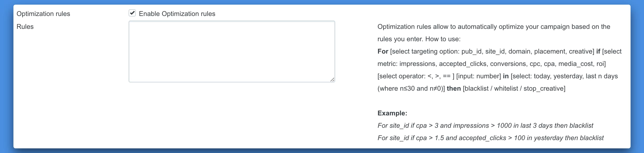Click the "Optimization rules" field label
The height and width of the screenshot is (153, 644).
(x=43, y=14)
